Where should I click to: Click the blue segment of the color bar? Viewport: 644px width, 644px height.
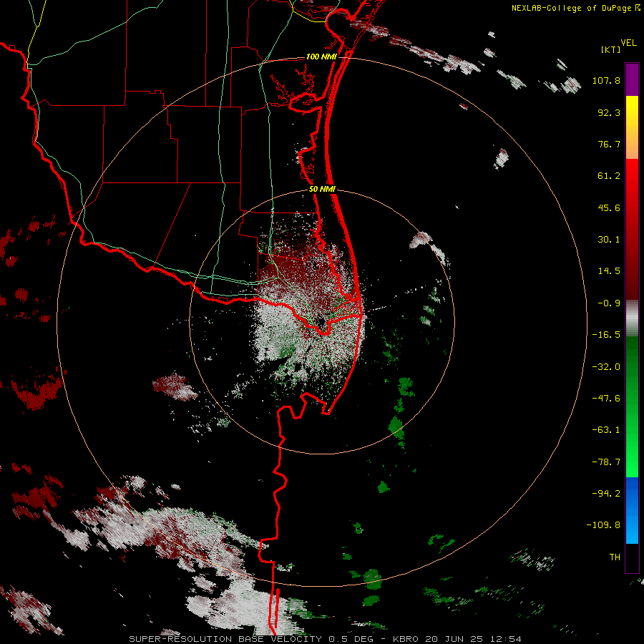pos(632,510)
